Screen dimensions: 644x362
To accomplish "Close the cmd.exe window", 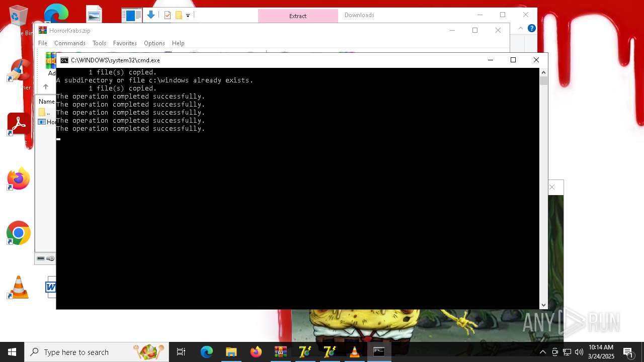I will (536, 60).
